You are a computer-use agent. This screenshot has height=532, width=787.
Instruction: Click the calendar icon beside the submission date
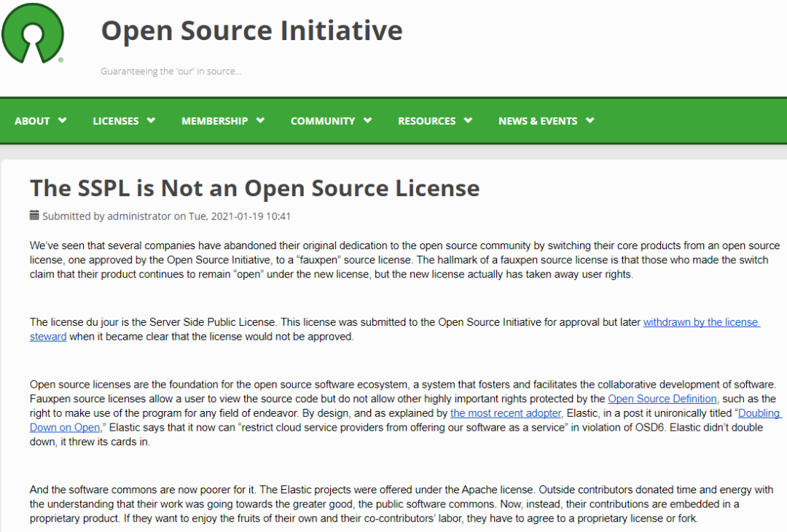(x=34, y=216)
